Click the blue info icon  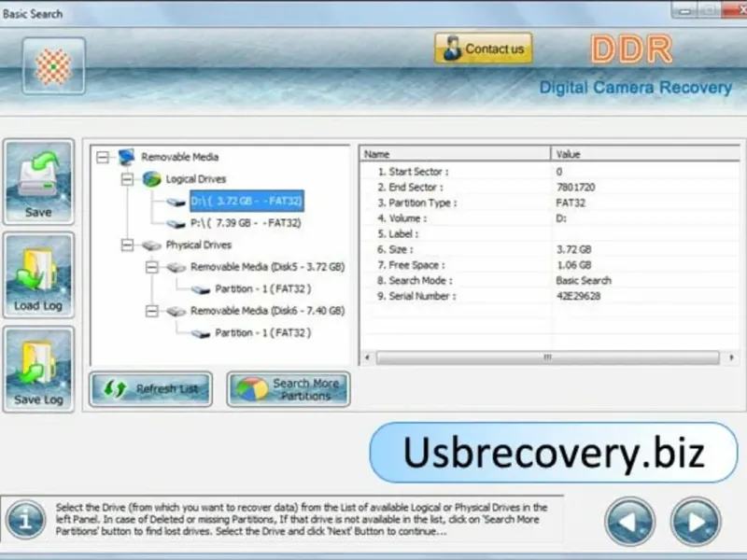click(x=26, y=520)
